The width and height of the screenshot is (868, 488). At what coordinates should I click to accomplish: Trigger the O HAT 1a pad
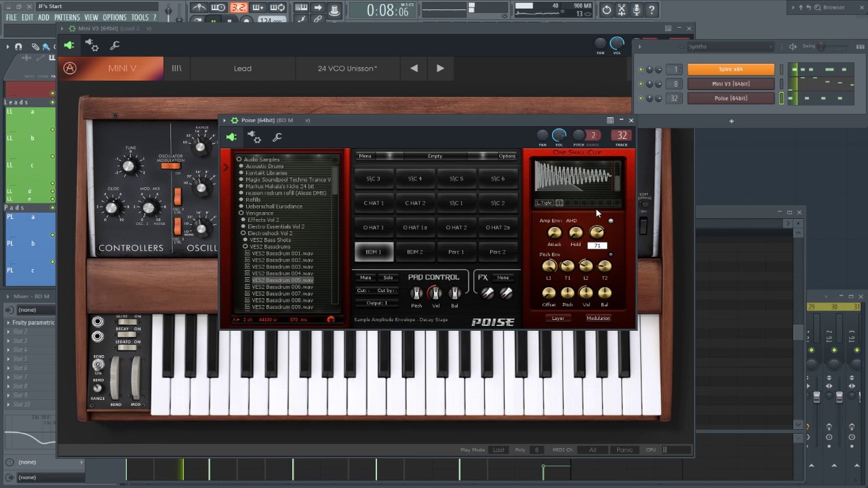tap(415, 228)
